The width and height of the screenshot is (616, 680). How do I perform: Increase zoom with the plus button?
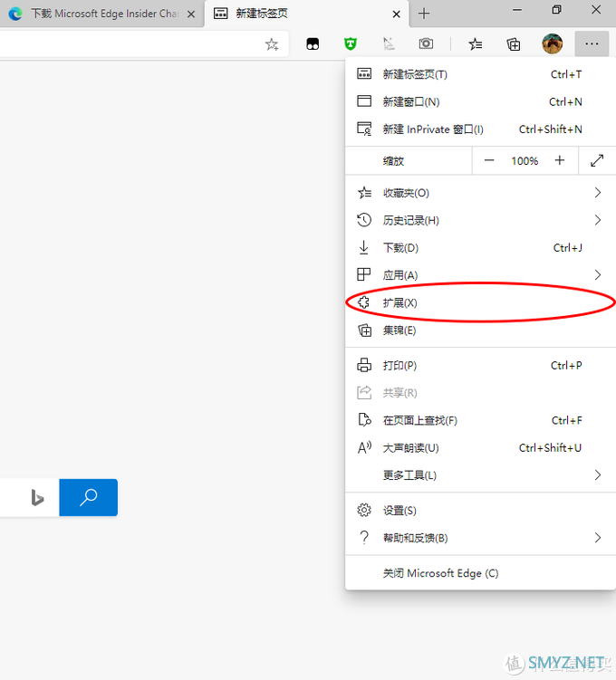560,161
